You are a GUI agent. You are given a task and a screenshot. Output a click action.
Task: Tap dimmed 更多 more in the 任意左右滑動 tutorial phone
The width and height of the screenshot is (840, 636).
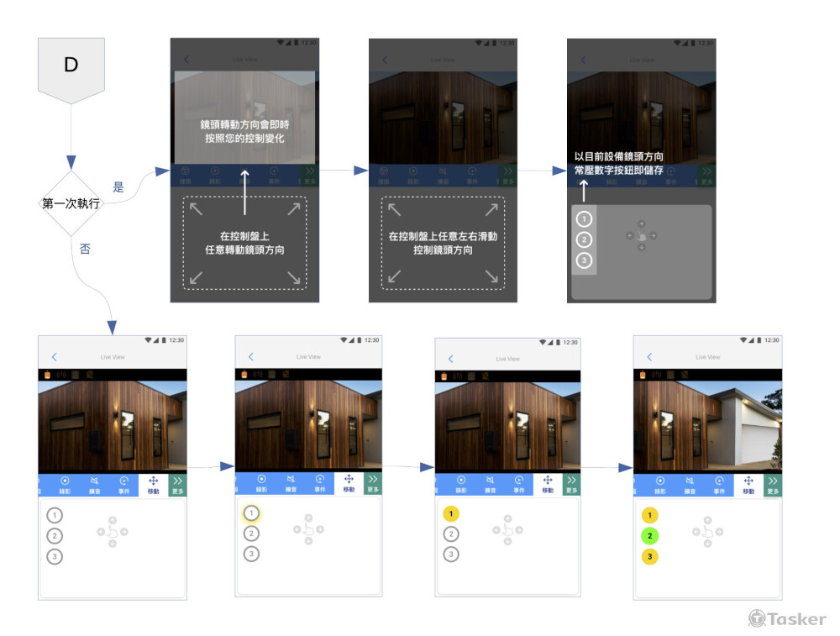(x=508, y=176)
